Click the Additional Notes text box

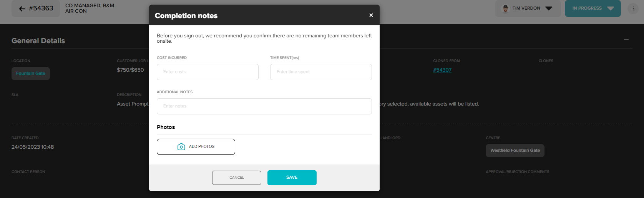[264, 106]
